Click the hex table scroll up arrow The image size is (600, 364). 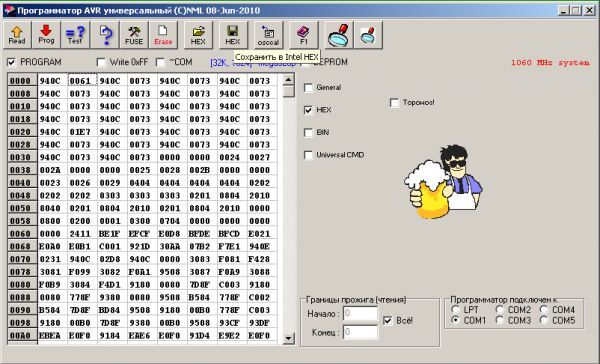[289, 80]
